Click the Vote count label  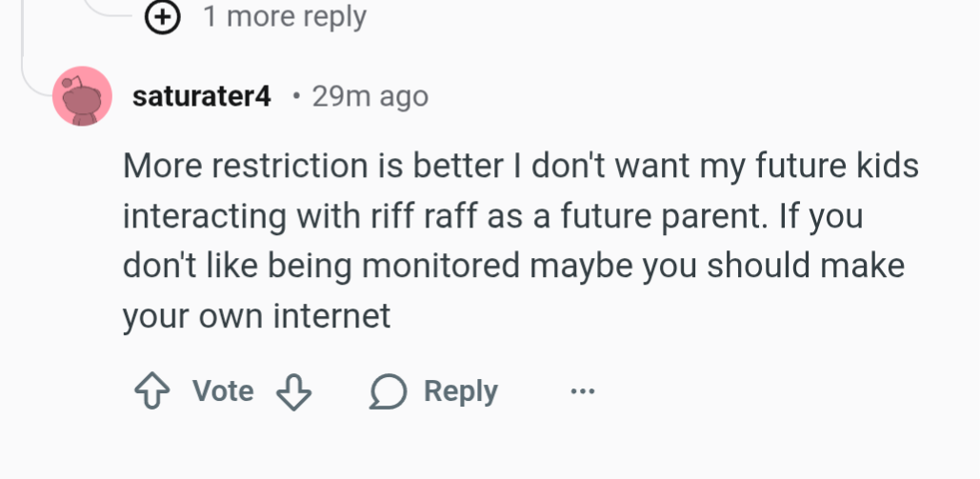click(223, 391)
